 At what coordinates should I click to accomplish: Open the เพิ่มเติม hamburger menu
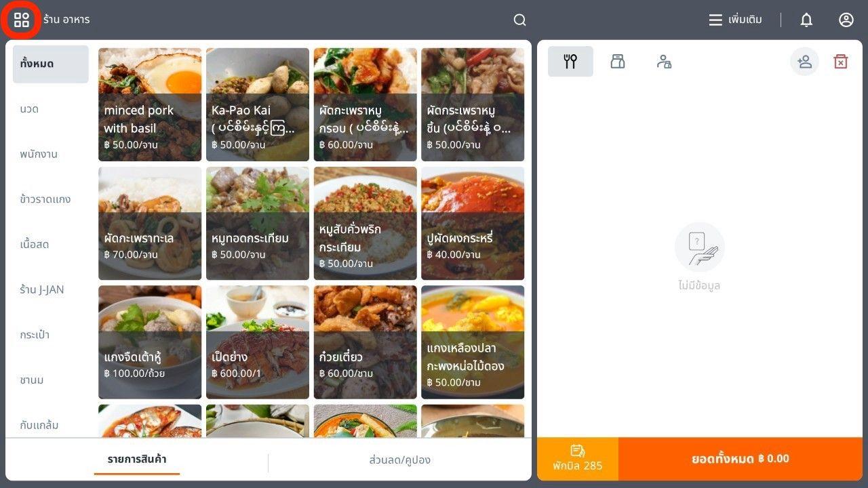736,20
